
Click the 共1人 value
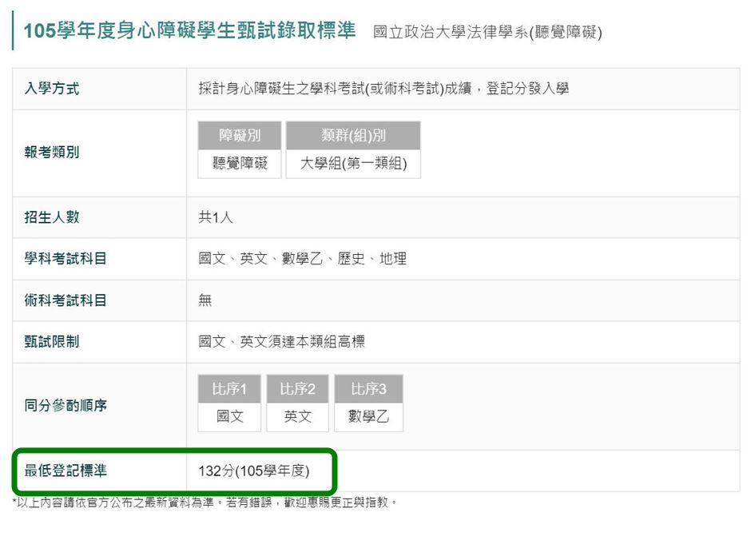216,217
